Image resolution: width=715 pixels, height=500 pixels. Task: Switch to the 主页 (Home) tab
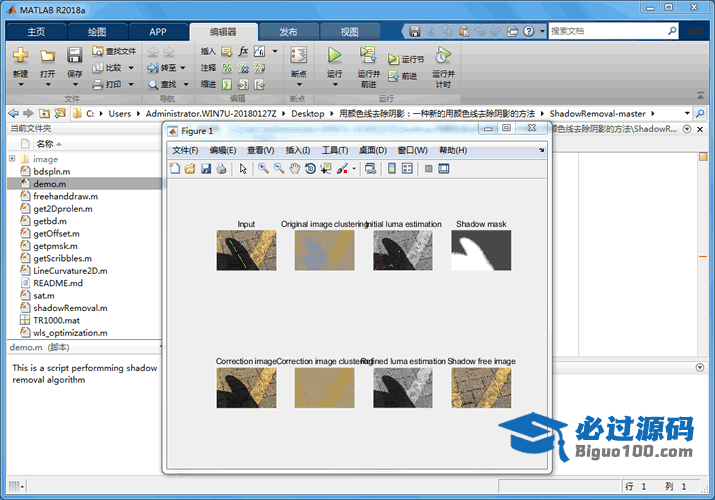click(x=36, y=32)
